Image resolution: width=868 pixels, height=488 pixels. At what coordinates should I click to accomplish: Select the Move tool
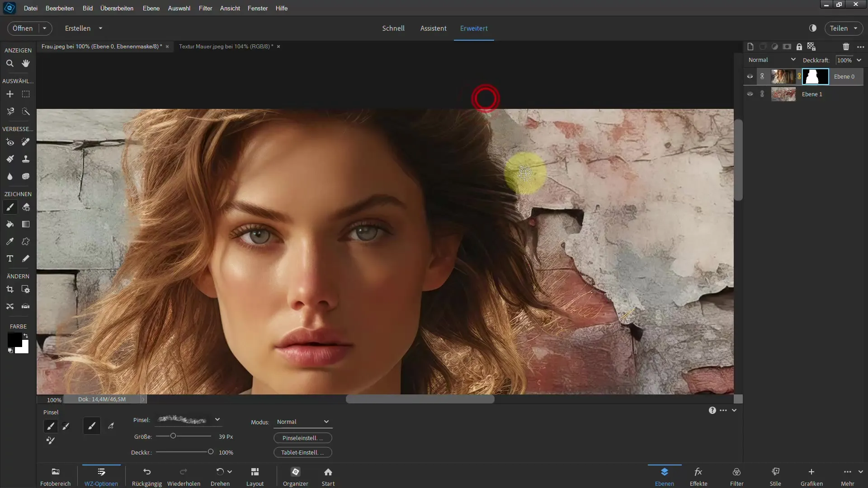[x=10, y=94]
